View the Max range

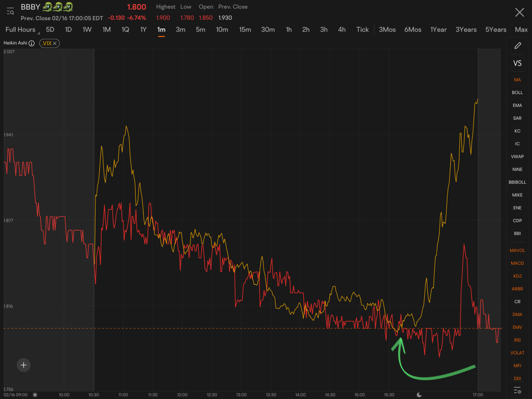(521, 30)
